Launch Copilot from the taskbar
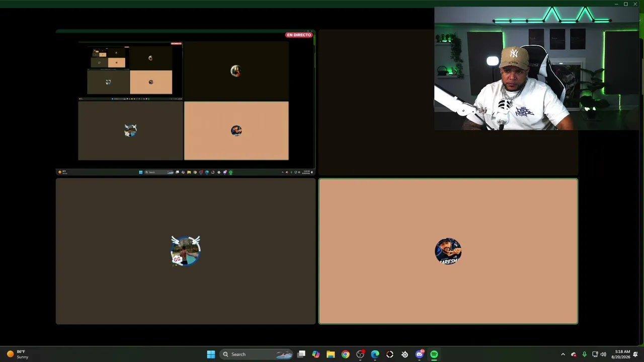Screen dimensions: 644x362 pos(315,354)
